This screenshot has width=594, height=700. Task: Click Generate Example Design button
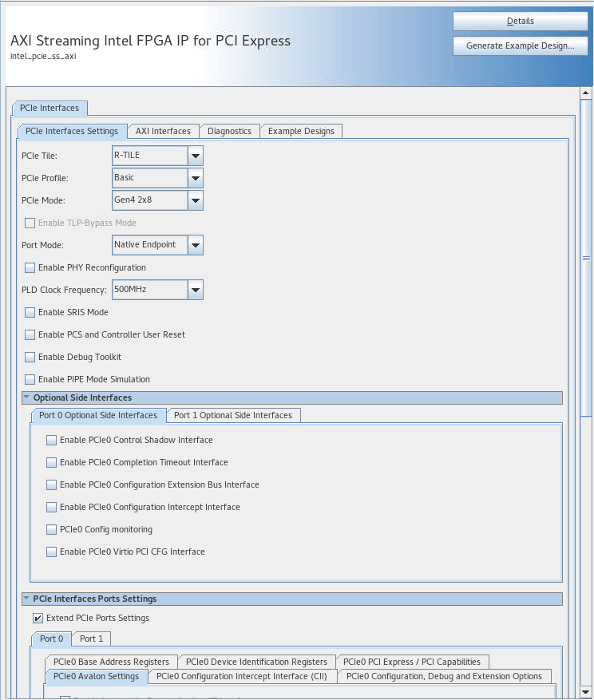521,45
